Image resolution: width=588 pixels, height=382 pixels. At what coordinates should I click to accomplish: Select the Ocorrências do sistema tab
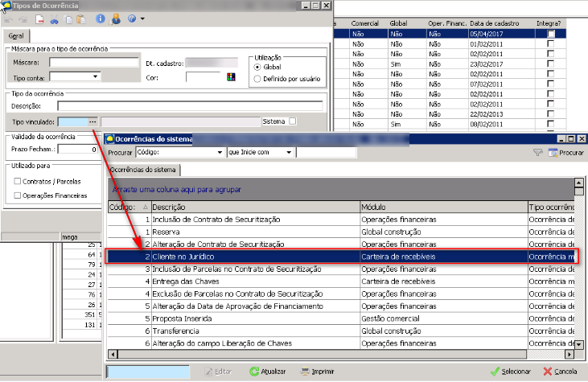pos(143,170)
